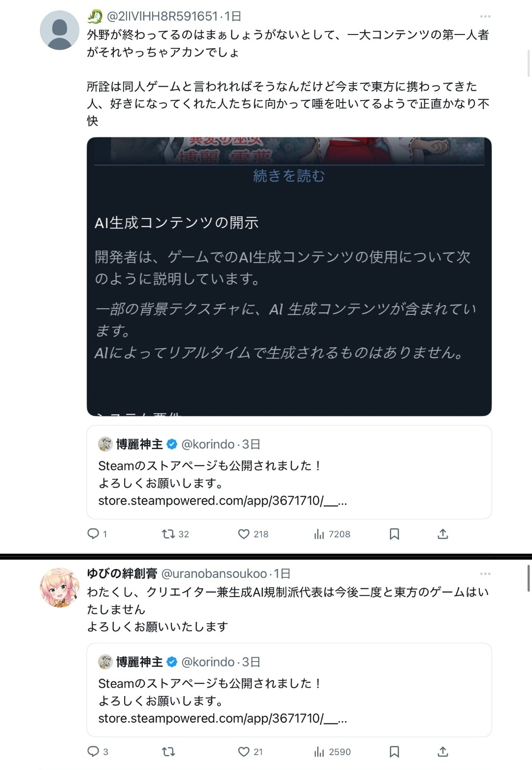Open Steam store link in first quoted tweet
This screenshot has width=532, height=770.
point(223,501)
